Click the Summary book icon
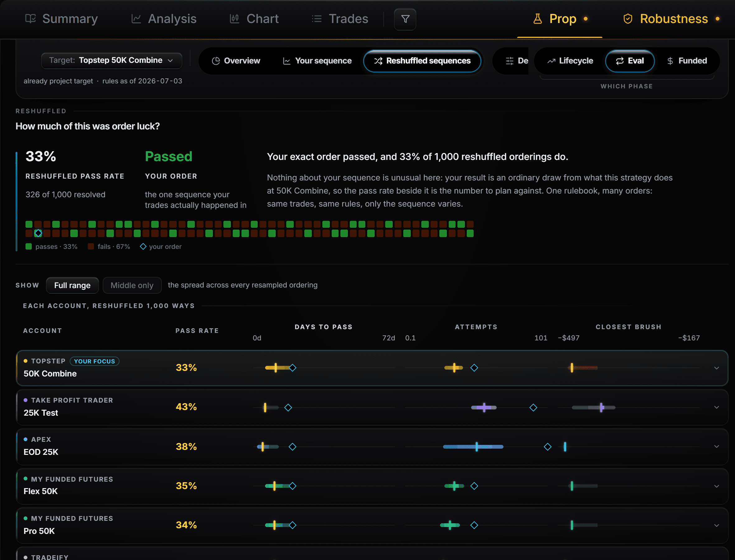The width and height of the screenshot is (735, 560). pos(31,19)
